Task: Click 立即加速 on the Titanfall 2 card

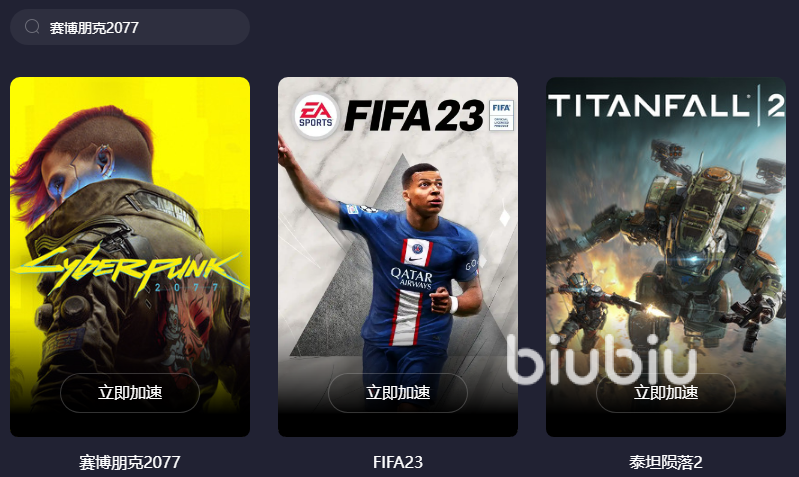Action: point(666,392)
